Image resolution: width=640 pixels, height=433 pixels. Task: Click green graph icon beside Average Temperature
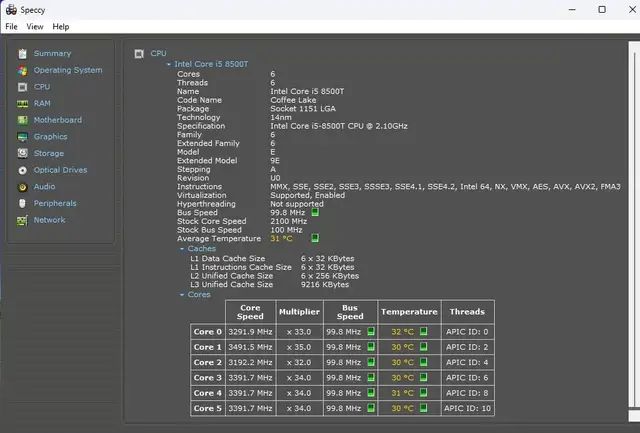[315, 238]
